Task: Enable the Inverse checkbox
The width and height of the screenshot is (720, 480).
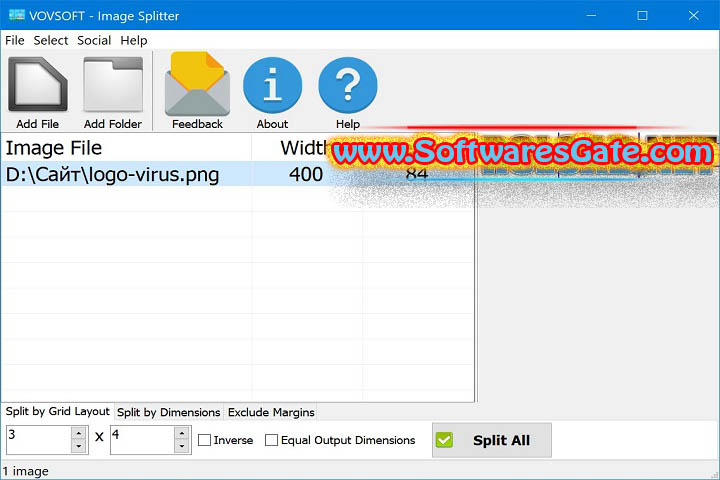Action: pos(204,440)
